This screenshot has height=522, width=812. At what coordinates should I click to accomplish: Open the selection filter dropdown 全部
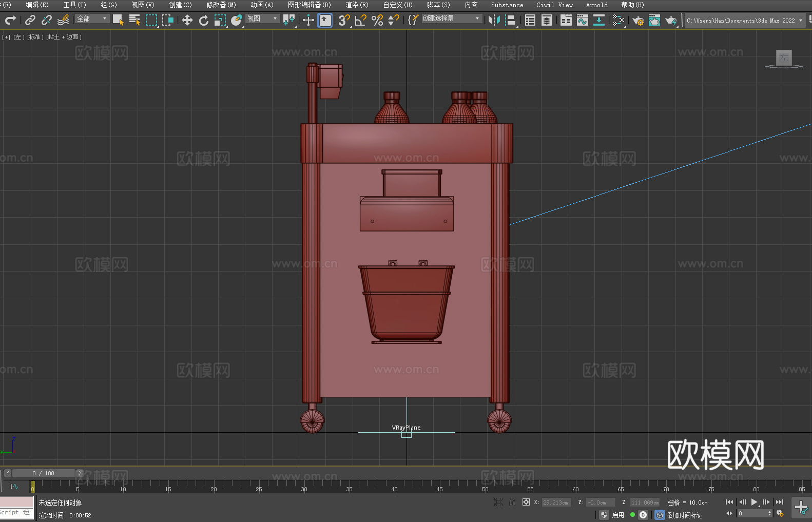[92, 18]
